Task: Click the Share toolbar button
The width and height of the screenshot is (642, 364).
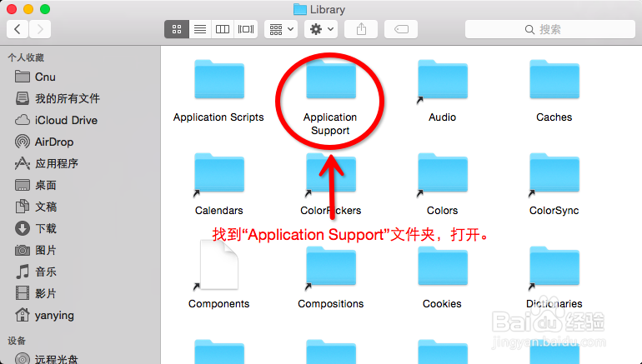Action: click(361, 29)
